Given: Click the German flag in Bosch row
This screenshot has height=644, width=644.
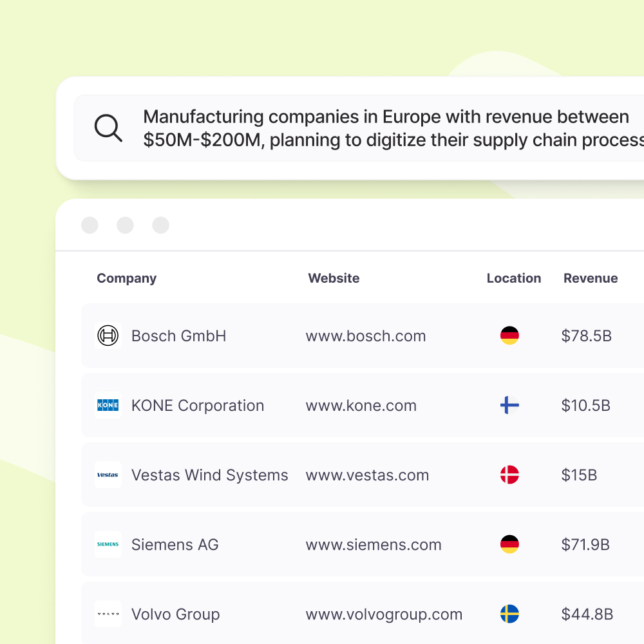Looking at the screenshot, I should tap(509, 336).
